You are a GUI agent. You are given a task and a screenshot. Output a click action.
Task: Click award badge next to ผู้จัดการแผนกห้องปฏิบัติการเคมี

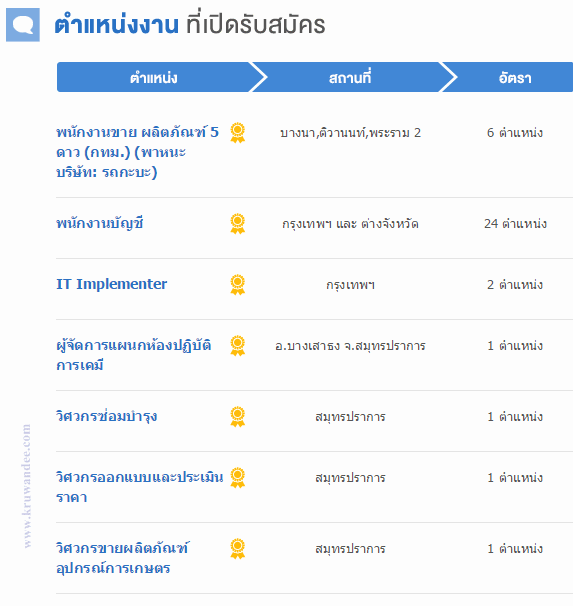coord(238,346)
